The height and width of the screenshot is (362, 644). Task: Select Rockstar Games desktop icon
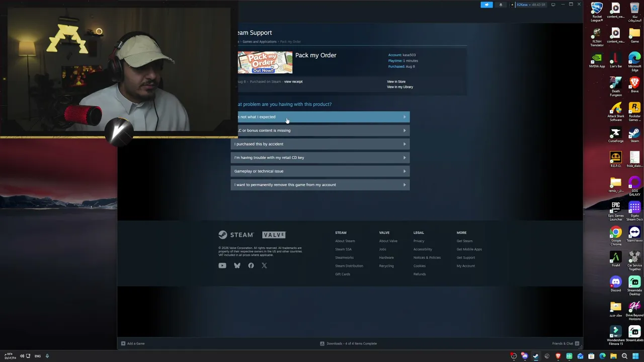coord(634,112)
